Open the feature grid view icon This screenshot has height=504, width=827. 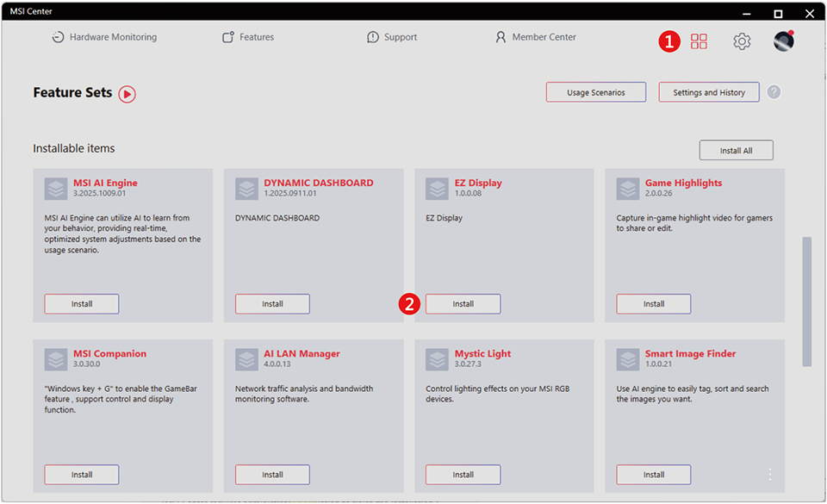pyautogui.click(x=699, y=41)
